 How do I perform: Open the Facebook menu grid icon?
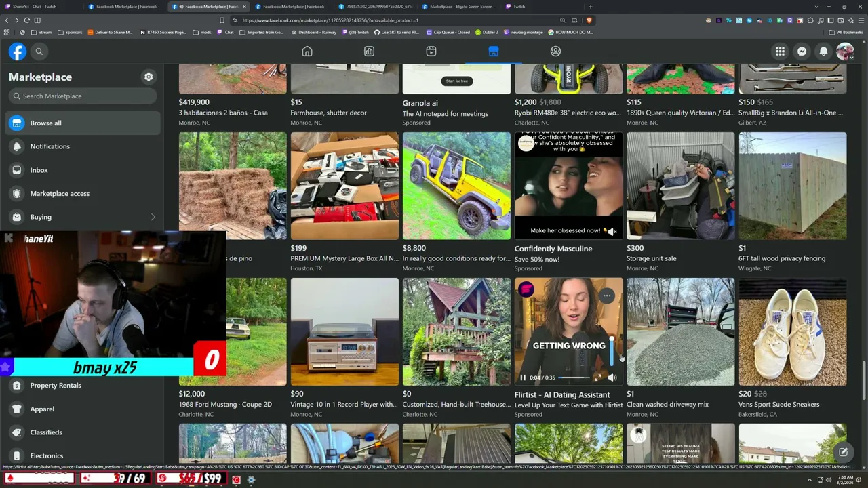781,52
